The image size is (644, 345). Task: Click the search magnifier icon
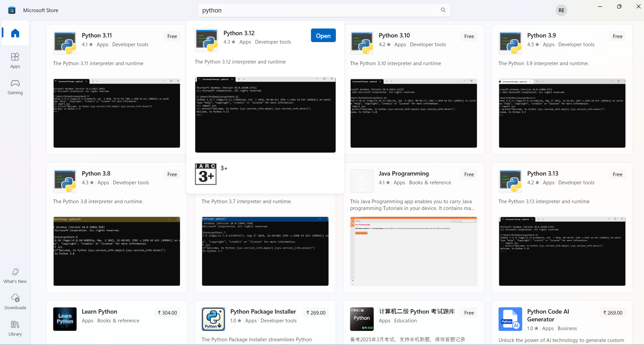[443, 10]
